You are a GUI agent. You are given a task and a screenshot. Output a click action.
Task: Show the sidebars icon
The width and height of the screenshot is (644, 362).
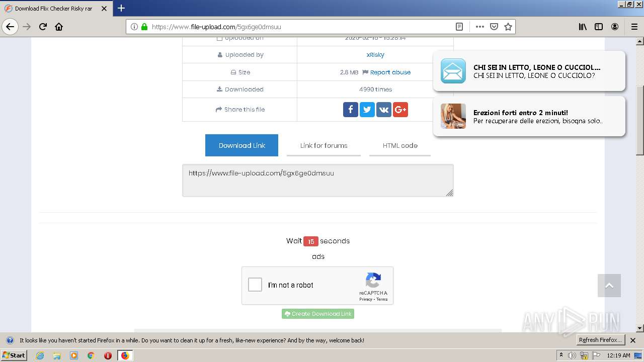(x=599, y=27)
